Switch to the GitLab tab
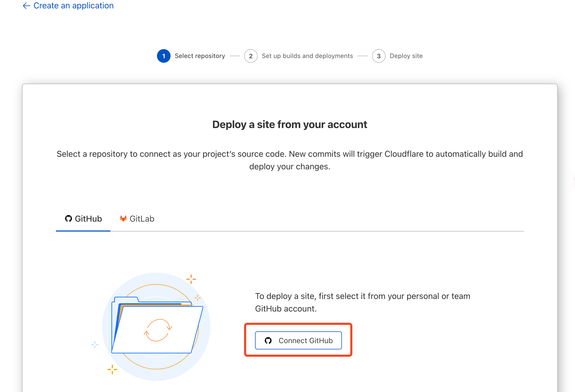 tap(137, 219)
